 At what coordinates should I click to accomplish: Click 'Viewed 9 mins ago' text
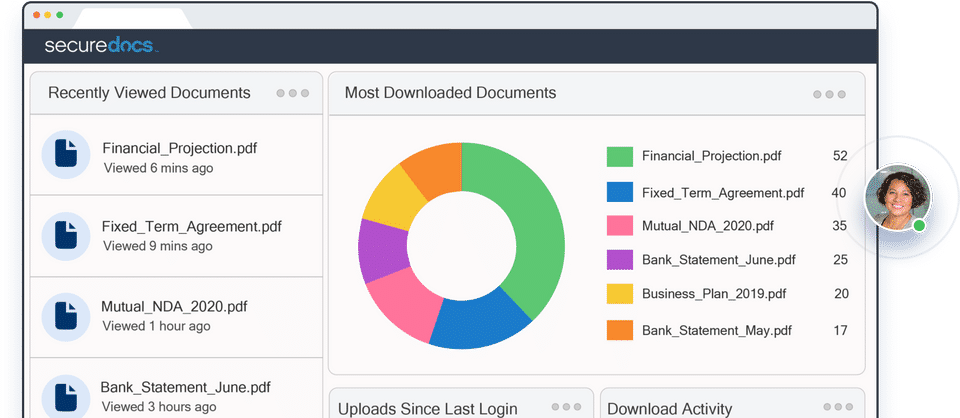158,246
